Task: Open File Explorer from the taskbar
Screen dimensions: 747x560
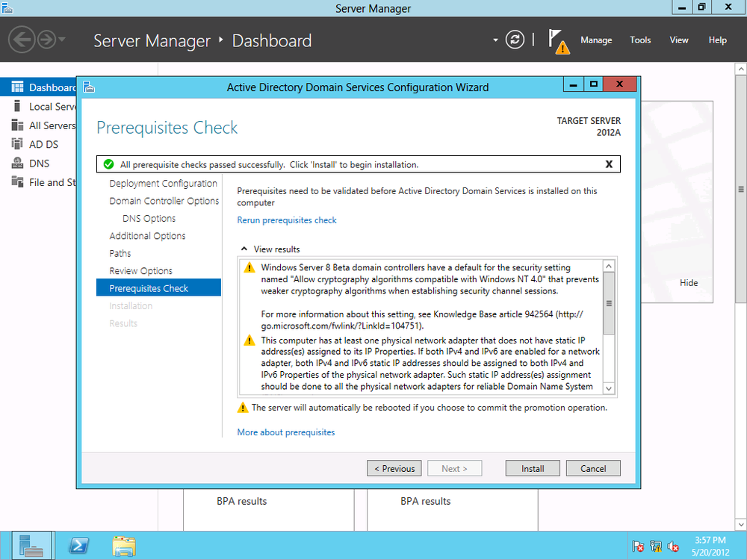Action: pos(124,546)
